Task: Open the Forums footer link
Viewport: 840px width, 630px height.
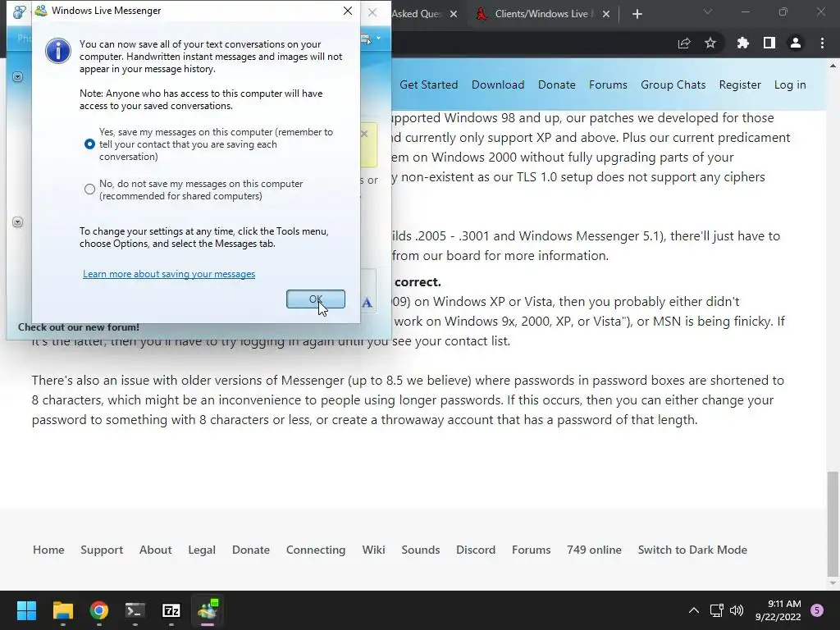Action: (531, 550)
